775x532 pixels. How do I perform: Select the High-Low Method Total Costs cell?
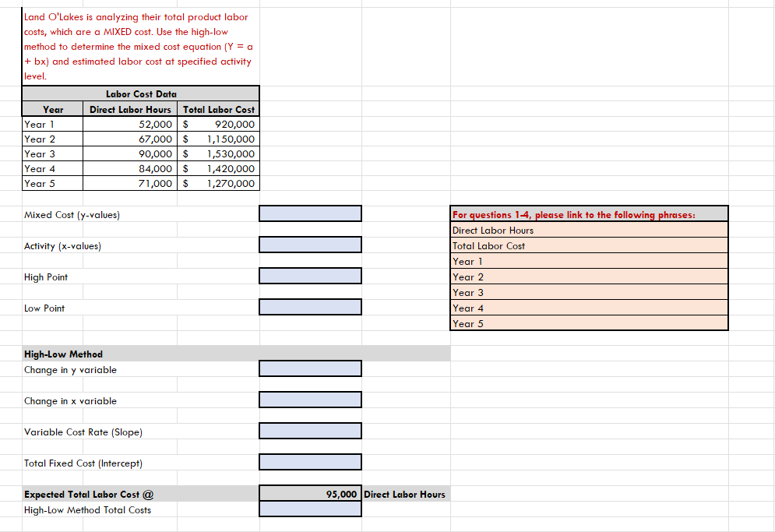click(309, 509)
